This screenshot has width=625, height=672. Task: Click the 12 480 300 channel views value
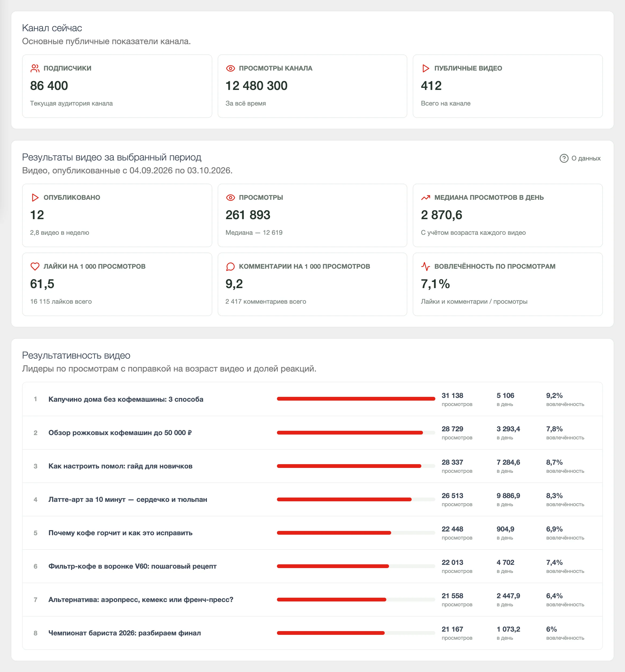point(256,86)
